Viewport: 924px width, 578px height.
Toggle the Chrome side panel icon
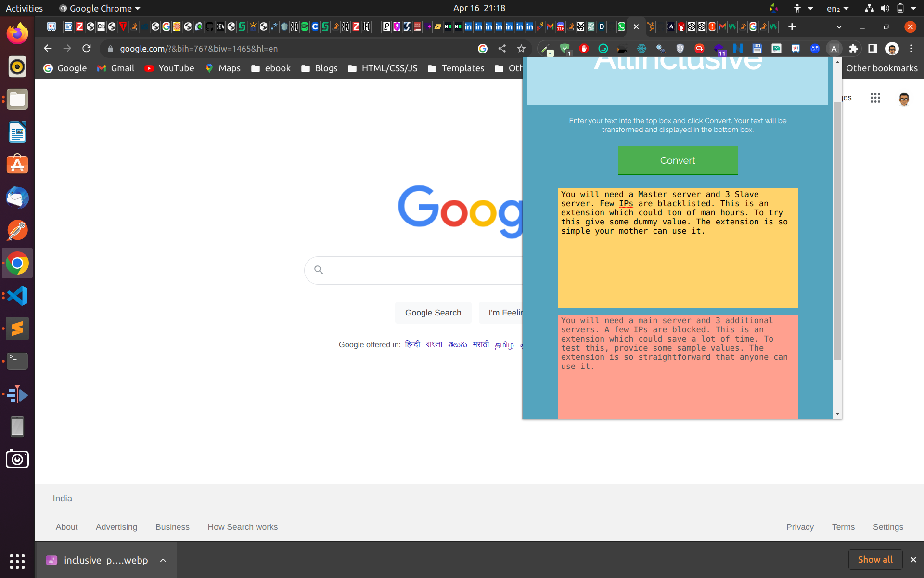[872, 49]
